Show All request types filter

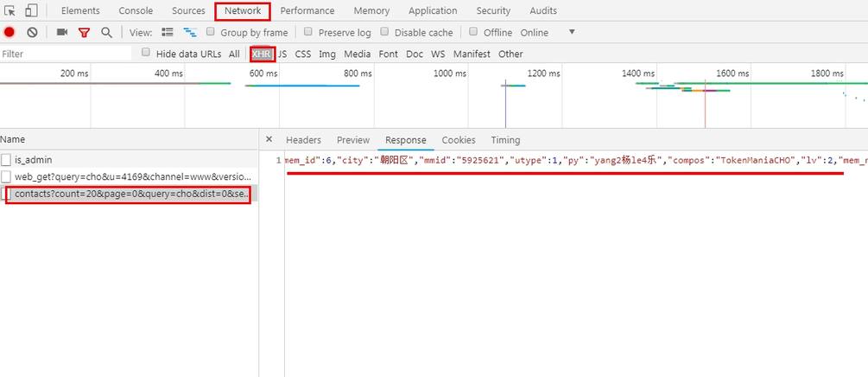tap(234, 54)
